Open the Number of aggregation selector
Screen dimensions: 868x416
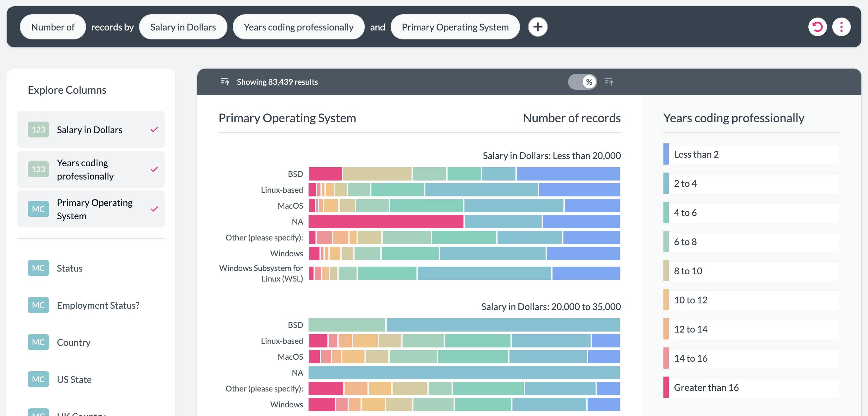tap(53, 26)
